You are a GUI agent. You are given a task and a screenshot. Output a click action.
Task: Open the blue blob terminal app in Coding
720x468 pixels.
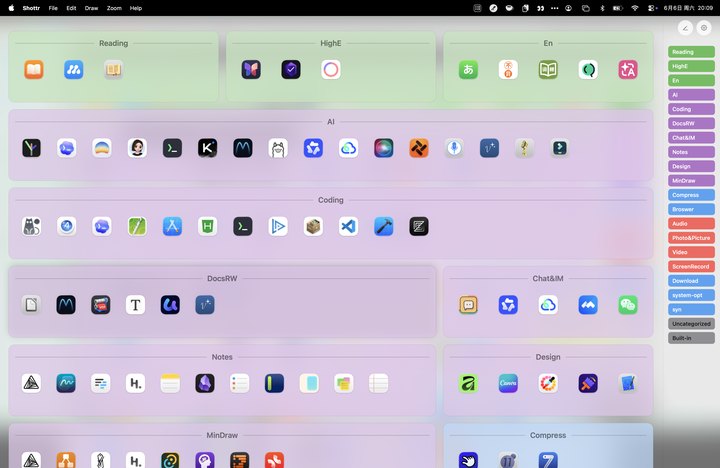pos(102,226)
